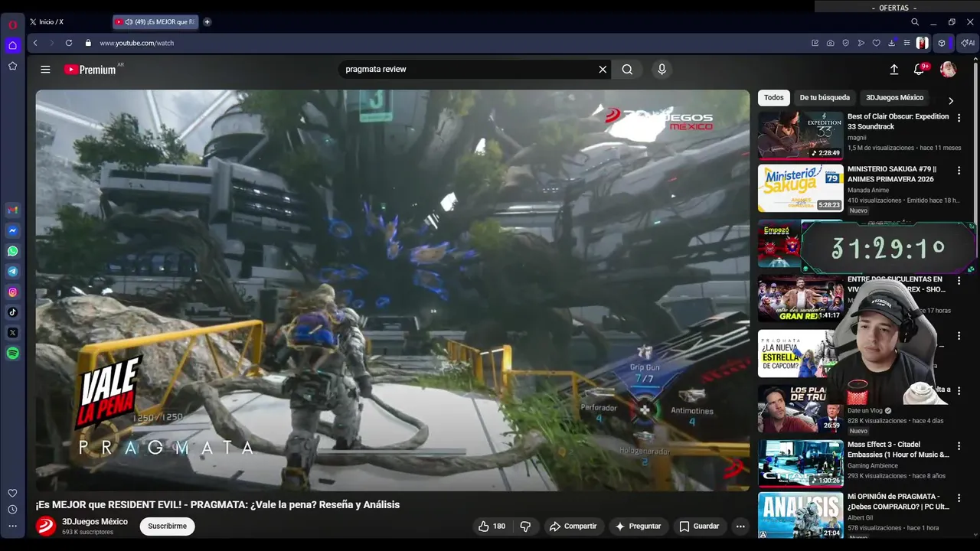The height and width of the screenshot is (551, 980).
Task: Open Telegram in the Opera sidebar
Action: click(12, 272)
